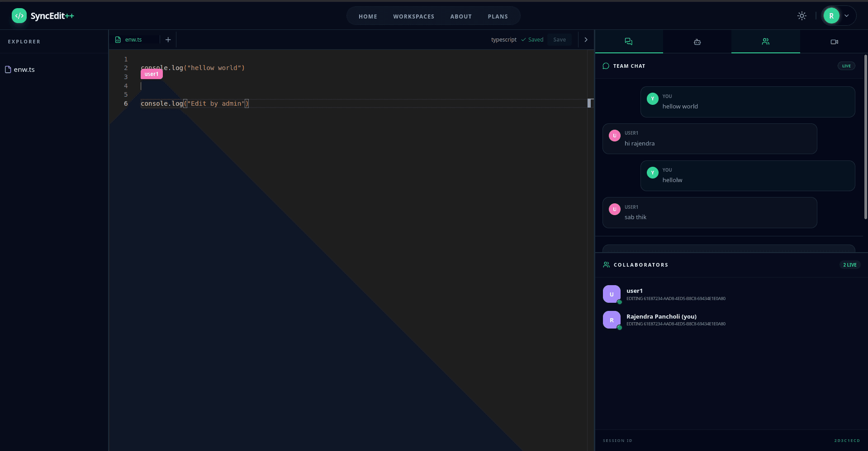Add a new file tab with plus icon
The image size is (868, 451).
(x=168, y=40)
